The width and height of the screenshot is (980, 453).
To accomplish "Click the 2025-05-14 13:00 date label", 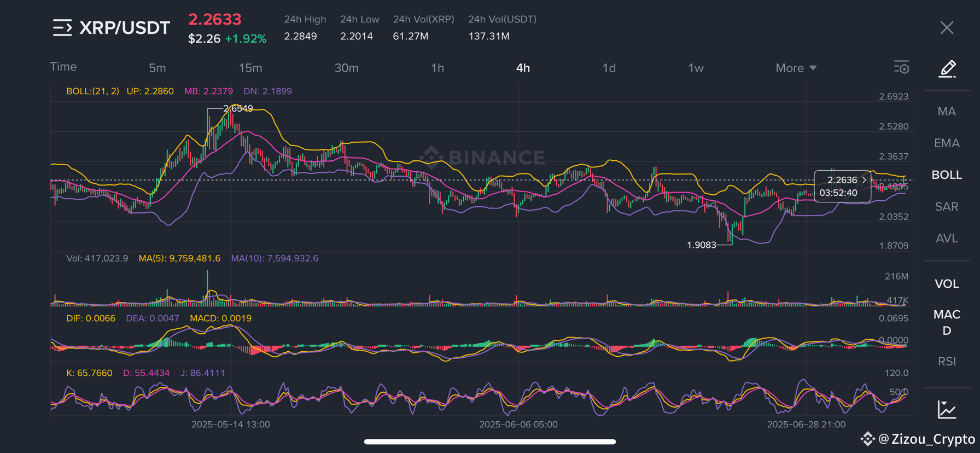I will tap(231, 425).
